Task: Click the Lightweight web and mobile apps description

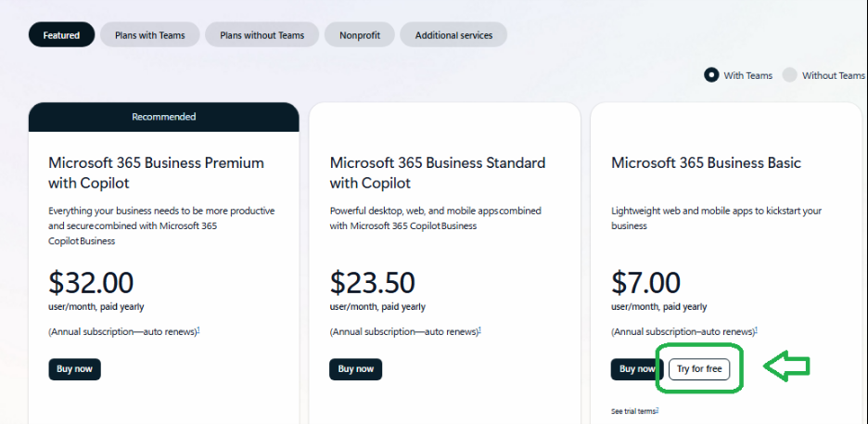Action: 716,218
